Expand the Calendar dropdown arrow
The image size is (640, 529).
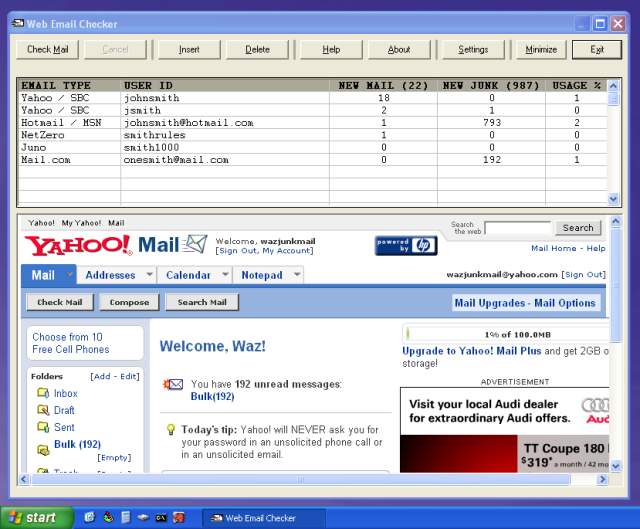tap(225, 274)
